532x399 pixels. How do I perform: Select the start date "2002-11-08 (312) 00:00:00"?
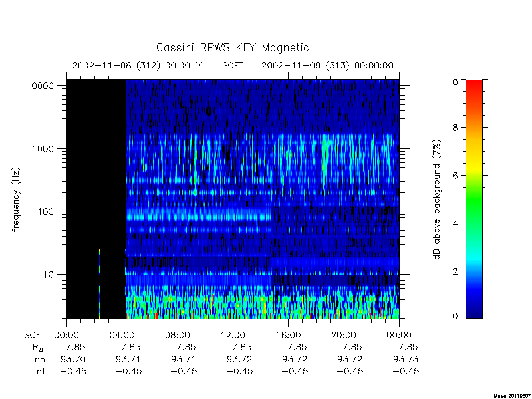tap(138, 65)
